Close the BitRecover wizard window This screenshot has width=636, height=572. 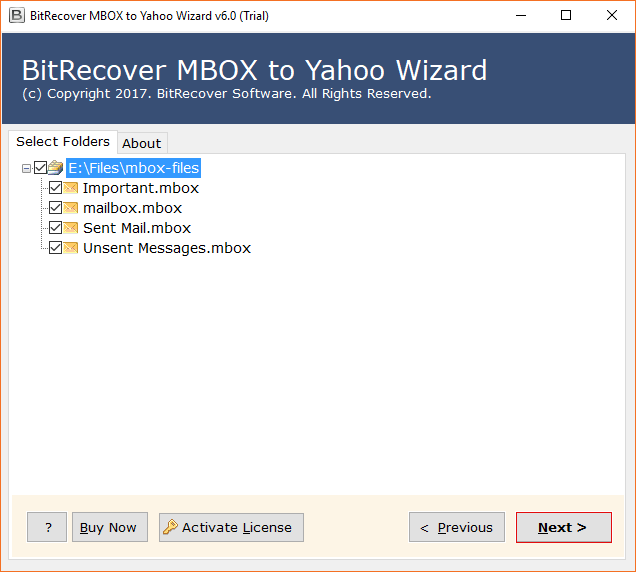[612, 16]
